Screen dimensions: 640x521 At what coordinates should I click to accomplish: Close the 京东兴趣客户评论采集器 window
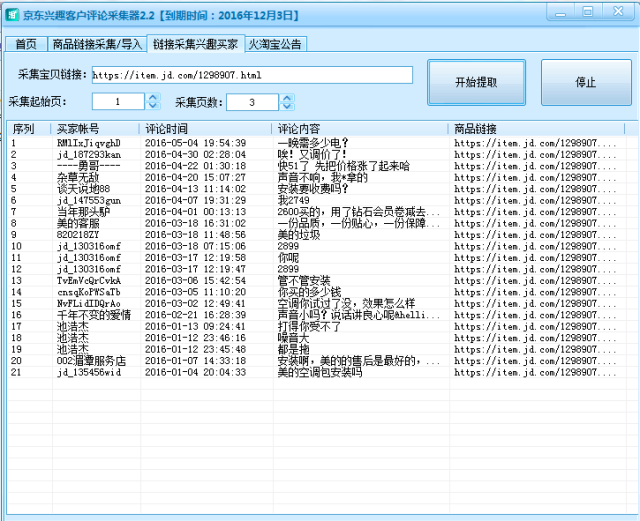click(x=618, y=12)
